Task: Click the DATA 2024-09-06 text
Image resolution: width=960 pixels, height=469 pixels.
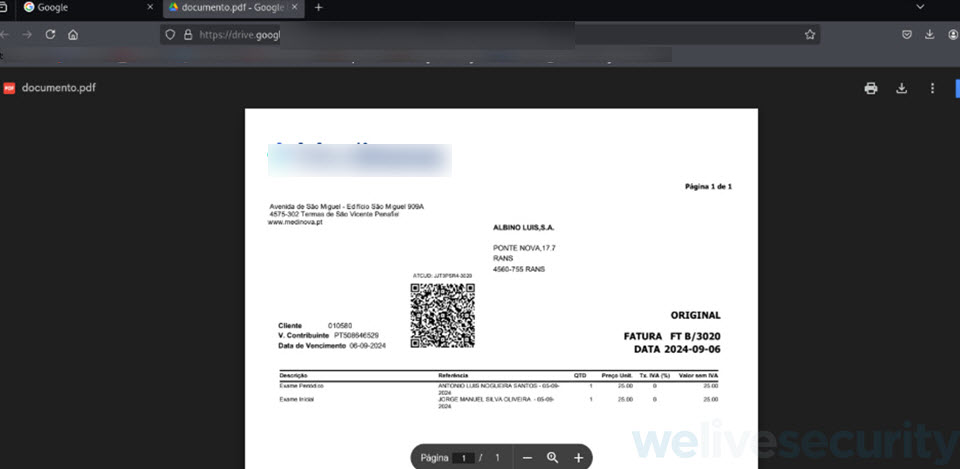Action: click(677, 349)
